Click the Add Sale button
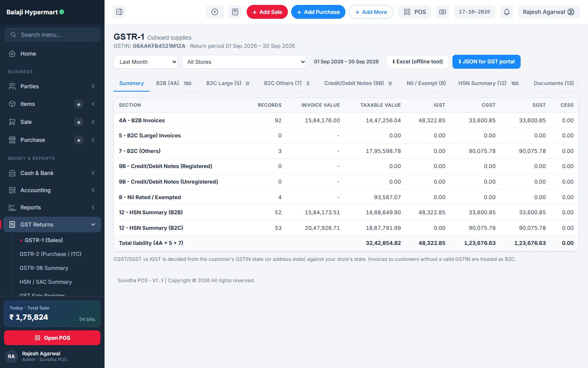588x368 pixels. [267, 12]
